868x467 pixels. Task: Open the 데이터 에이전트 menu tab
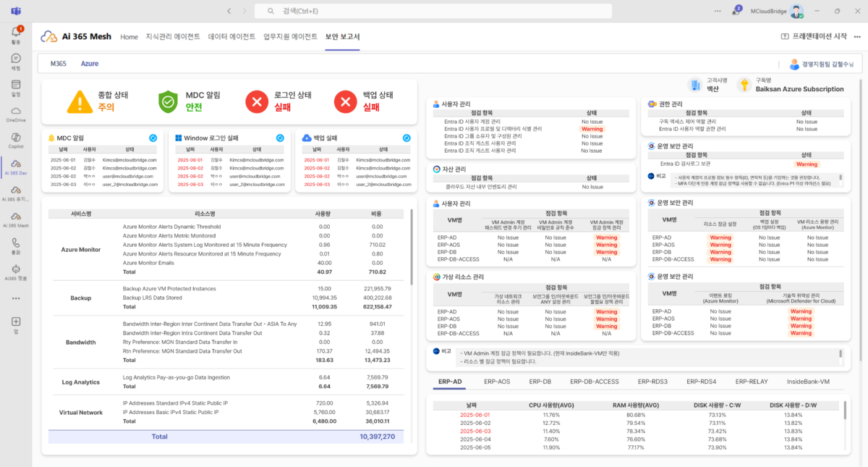[x=231, y=36]
